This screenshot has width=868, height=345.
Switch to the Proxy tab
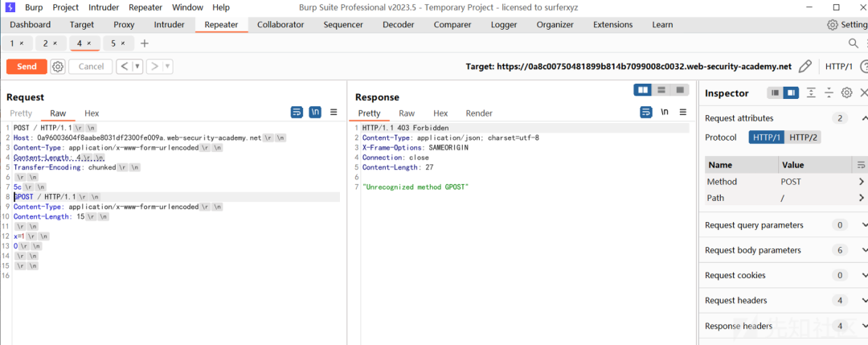point(124,24)
